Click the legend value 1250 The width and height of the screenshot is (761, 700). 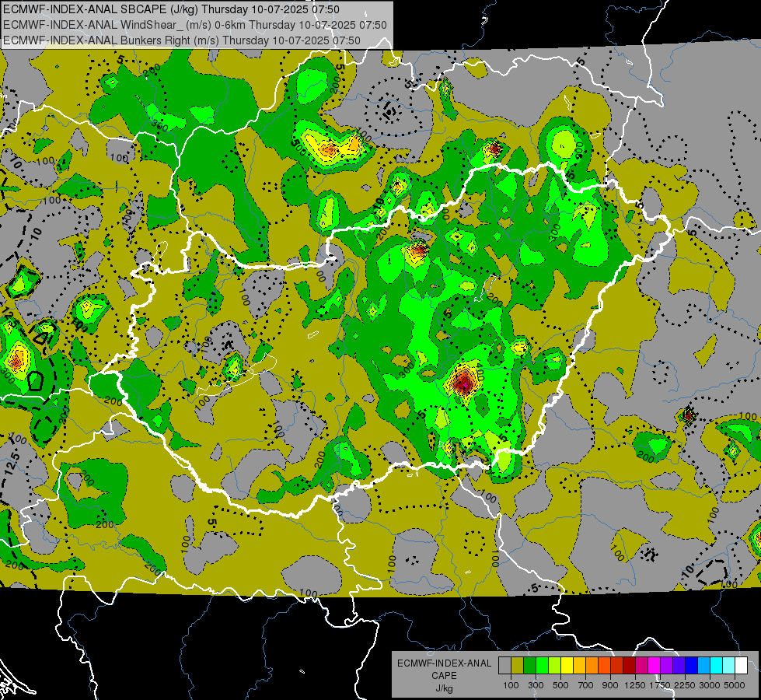tap(635, 685)
